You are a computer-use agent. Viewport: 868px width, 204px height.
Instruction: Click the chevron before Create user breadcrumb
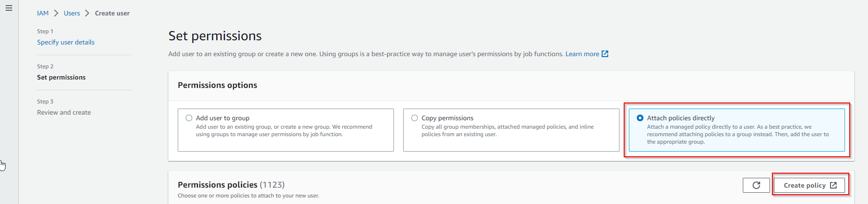[x=87, y=13]
